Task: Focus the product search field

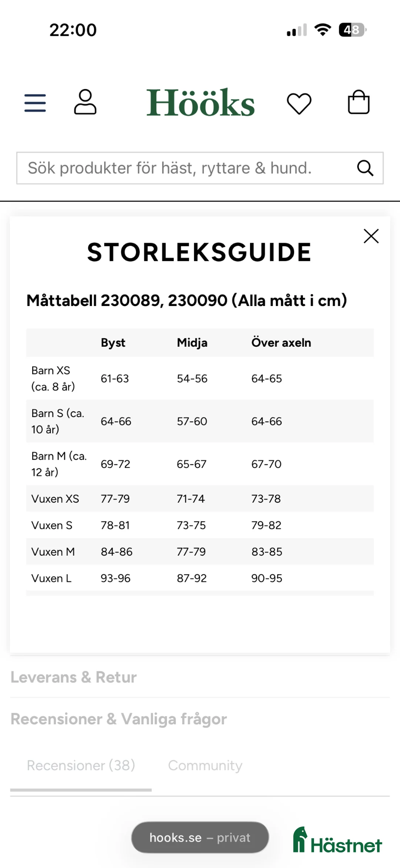Action: 185,168
